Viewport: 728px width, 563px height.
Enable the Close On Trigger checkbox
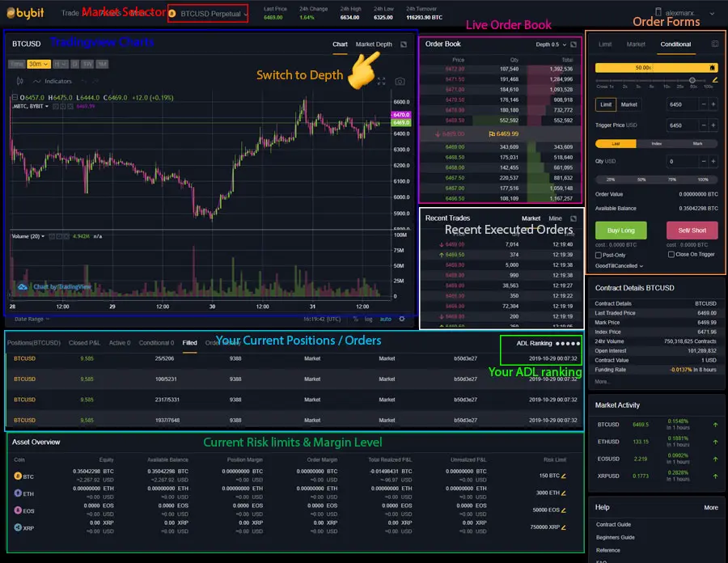(x=671, y=254)
